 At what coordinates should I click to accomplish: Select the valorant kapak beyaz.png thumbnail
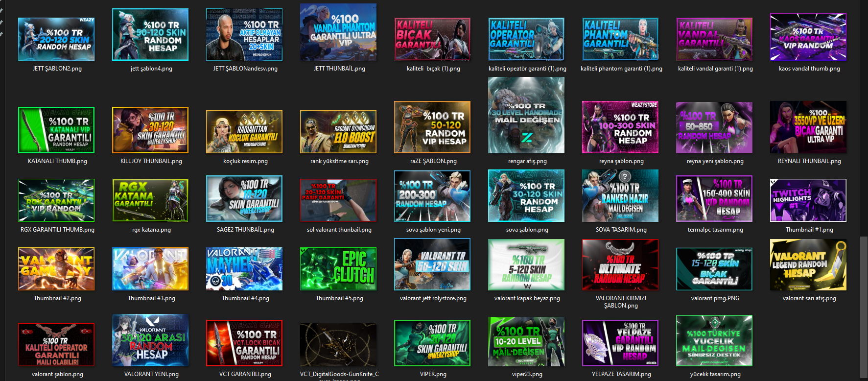tap(526, 264)
